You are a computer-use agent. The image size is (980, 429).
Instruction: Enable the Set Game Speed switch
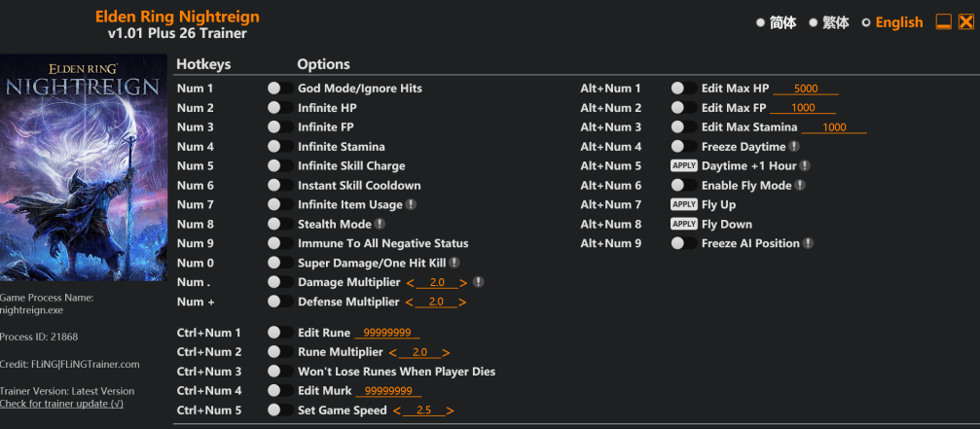tap(280, 411)
